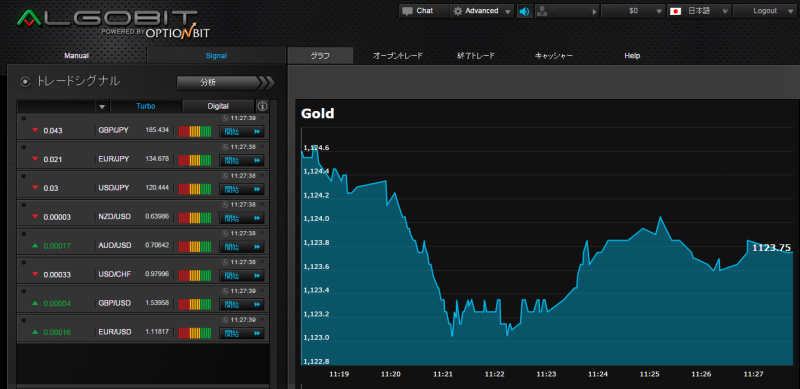Image resolution: width=800 pixels, height=389 pixels.
Task: Mute sound with the speaker icon
Action: [x=524, y=11]
